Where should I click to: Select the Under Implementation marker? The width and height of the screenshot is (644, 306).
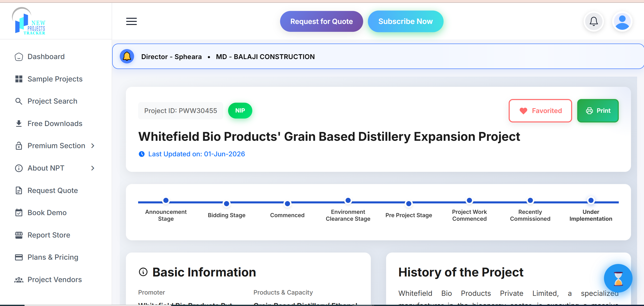coord(591,201)
